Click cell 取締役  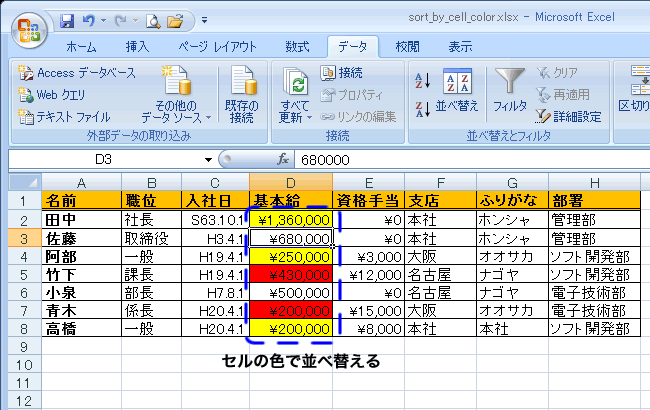[x=151, y=238]
